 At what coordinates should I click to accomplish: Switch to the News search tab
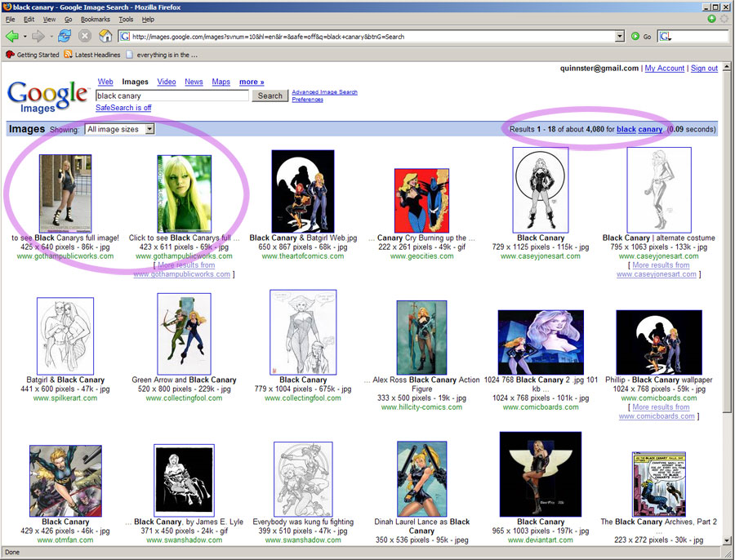click(x=194, y=82)
